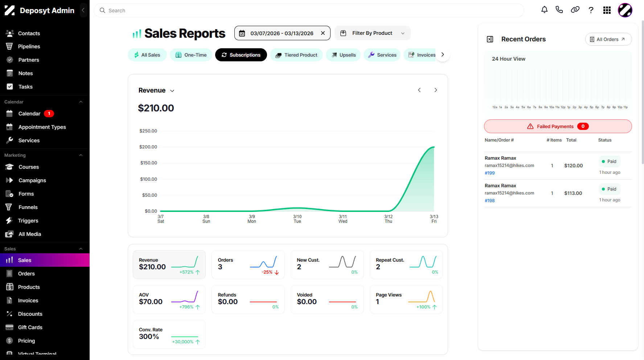Expand the Filter By Product dropdown
The height and width of the screenshot is (360, 644).
tap(373, 33)
